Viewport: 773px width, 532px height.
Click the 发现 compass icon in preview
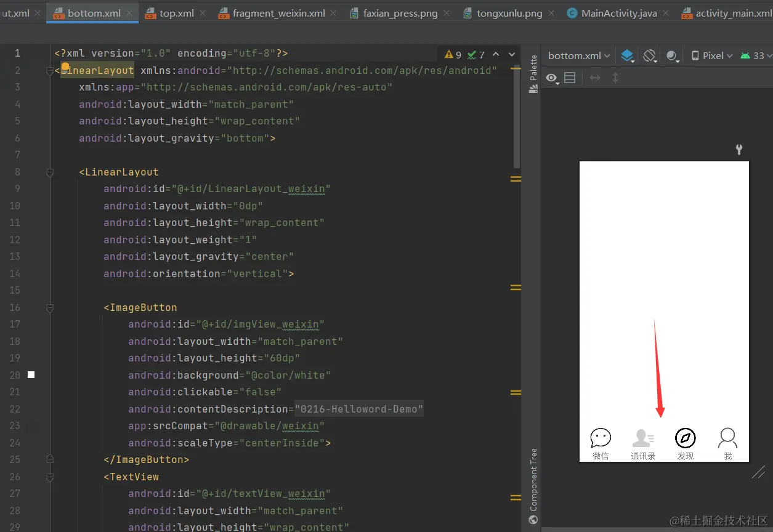[x=686, y=438]
